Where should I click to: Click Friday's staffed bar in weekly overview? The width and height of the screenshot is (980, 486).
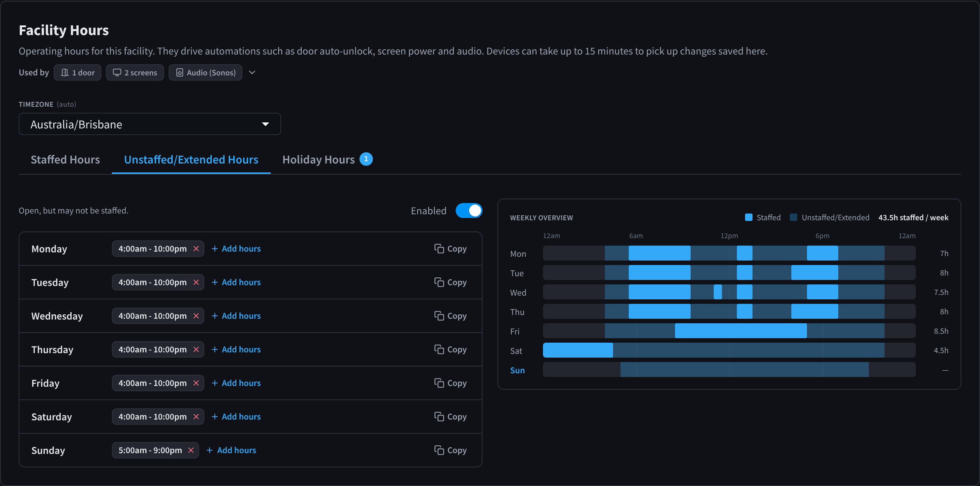tap(741, 331)
